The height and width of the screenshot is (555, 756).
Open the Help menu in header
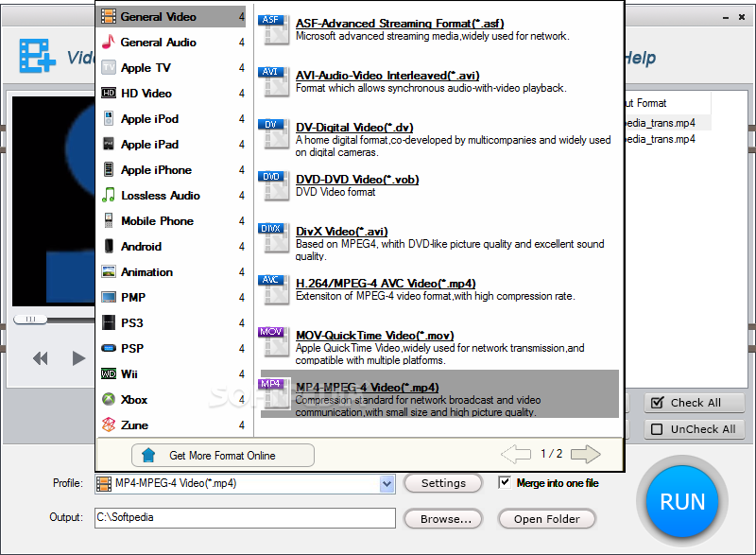[640, 58]
